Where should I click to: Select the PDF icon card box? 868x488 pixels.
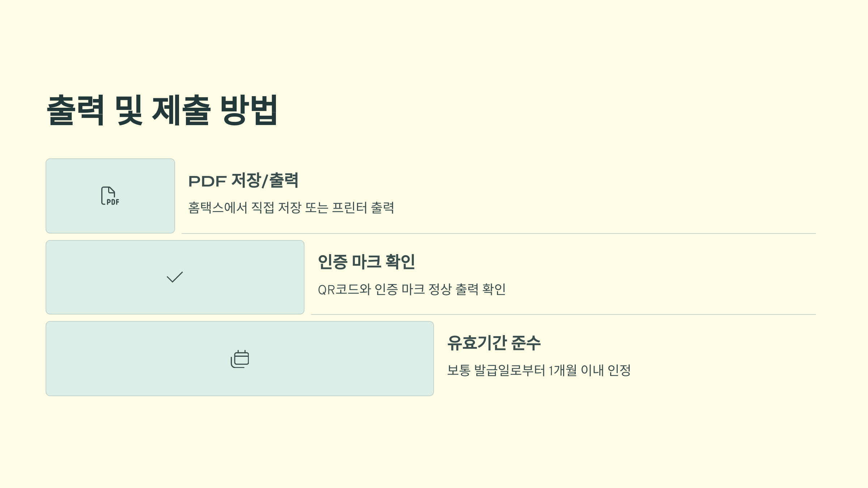coord(110,196)
